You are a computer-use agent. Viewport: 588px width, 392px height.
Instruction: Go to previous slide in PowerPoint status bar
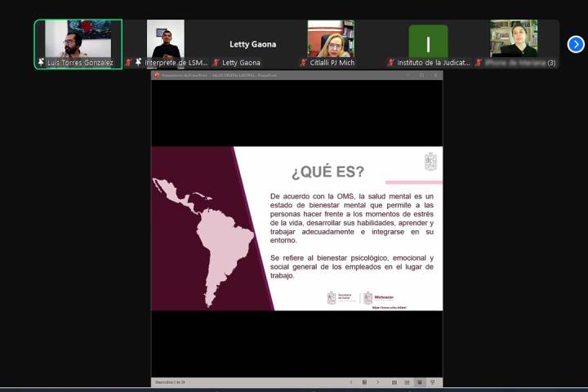[x=351, y=382]
